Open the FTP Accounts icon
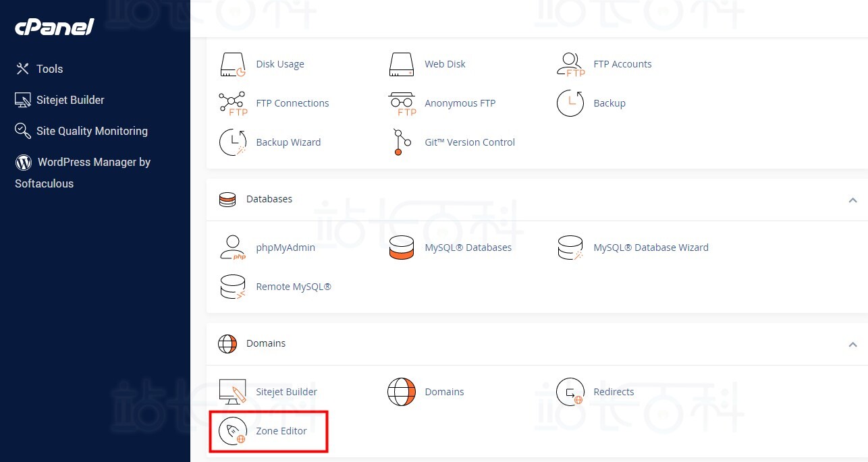Image resolution: width=868 pixels, height=462 pixels. point(570,64)
